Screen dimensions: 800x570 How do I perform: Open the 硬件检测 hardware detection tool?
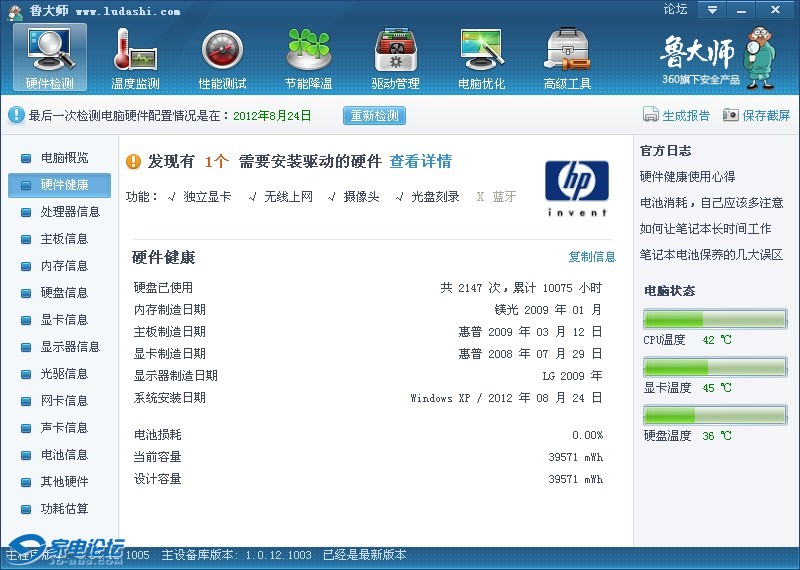click(49, 58)
